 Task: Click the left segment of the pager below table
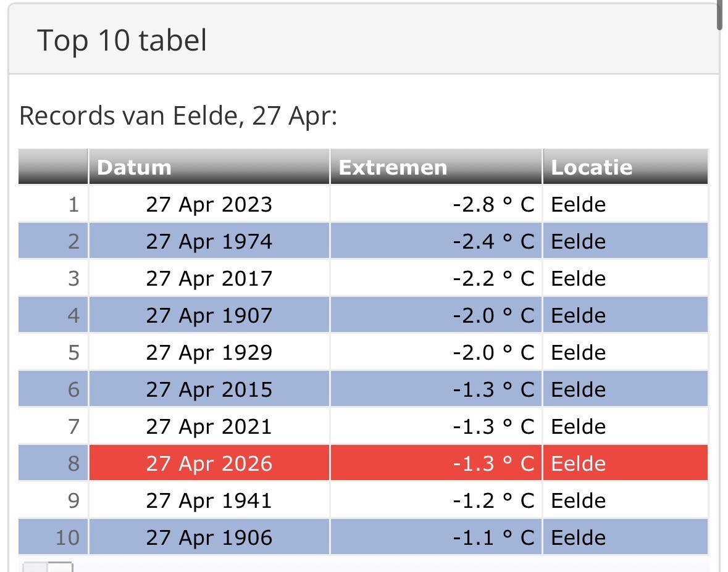tap(35, 567)
